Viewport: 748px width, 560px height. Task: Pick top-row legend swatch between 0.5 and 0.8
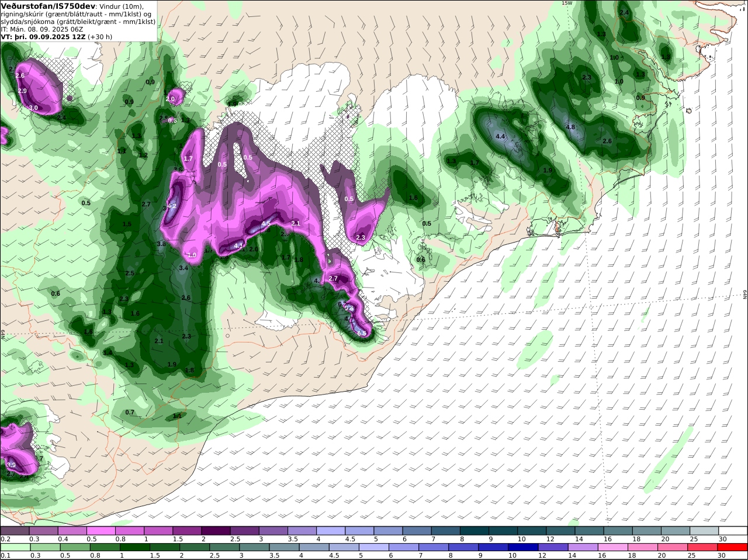coord(101,531)
